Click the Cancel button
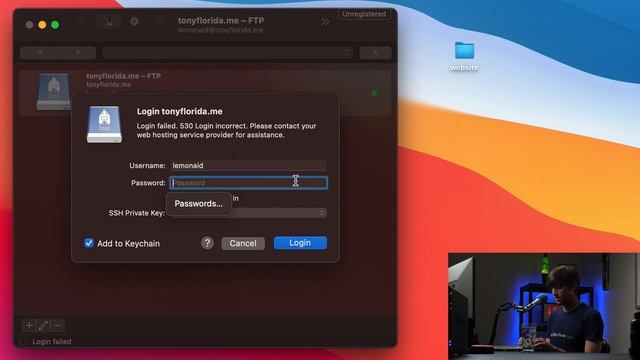The image size is (640, 360). pos(243,243)
